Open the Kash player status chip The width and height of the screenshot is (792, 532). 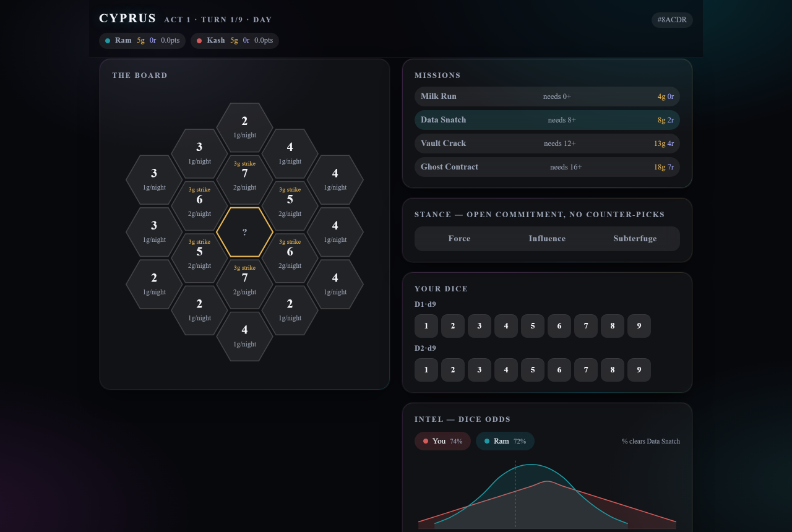pos(235,40)
